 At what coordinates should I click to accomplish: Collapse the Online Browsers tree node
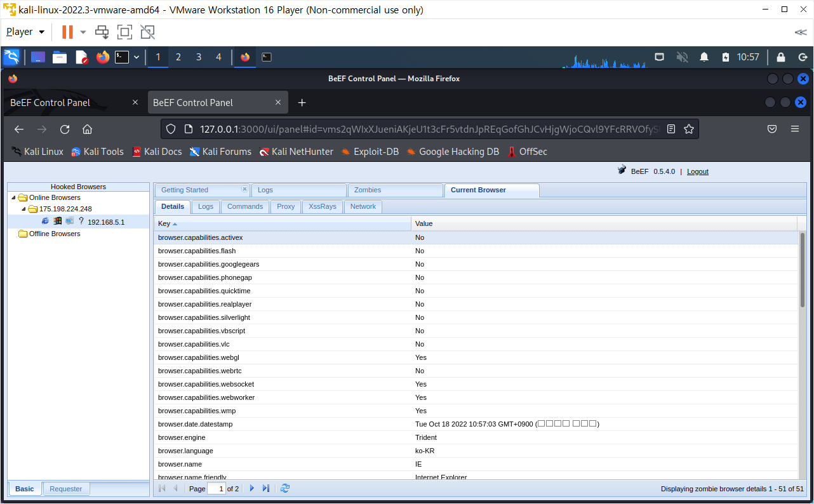(x=13, y=197)
